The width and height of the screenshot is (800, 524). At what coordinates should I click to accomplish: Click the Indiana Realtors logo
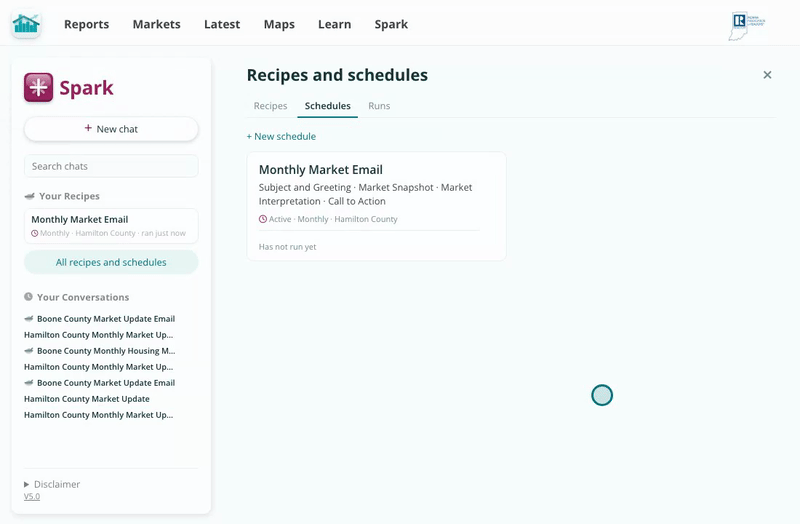click(x=746, y=26)
